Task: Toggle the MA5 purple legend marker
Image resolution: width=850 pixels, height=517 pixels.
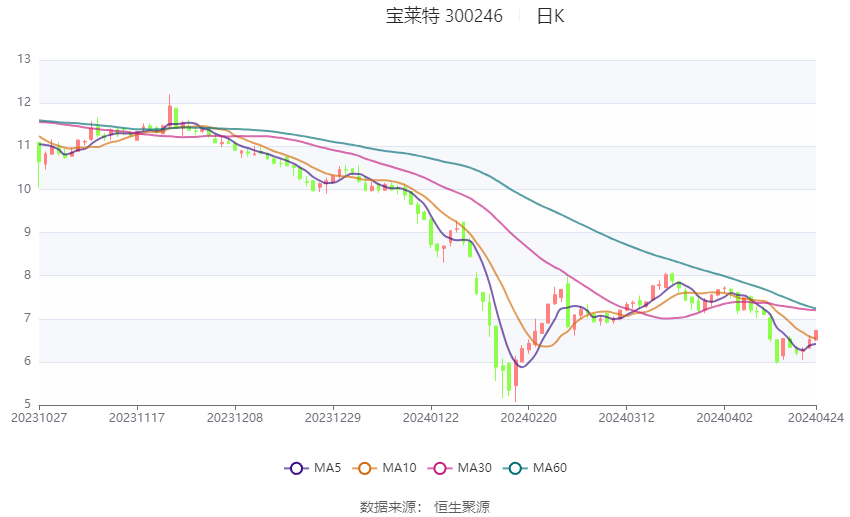Action: click(x=295, y=468)
